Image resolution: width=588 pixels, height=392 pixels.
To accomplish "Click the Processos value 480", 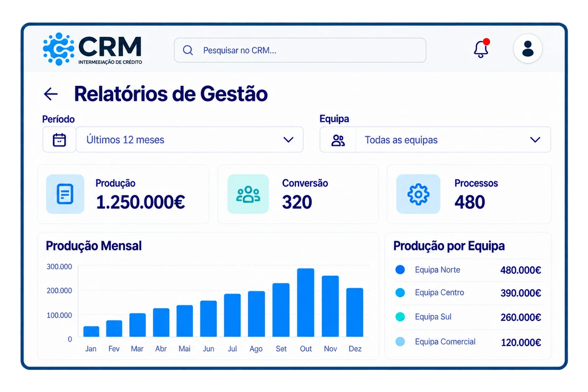I will (x=470, y=202).
